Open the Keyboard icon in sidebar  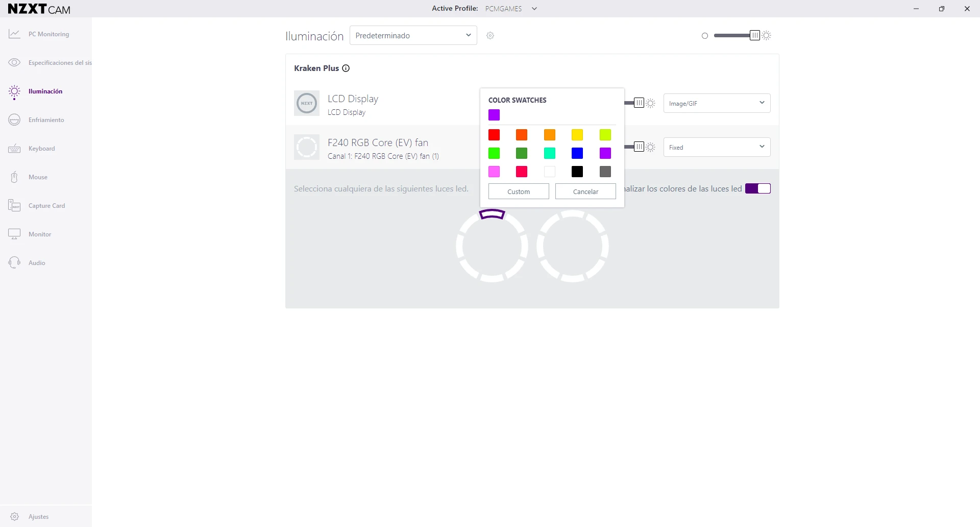pos(14,149)
